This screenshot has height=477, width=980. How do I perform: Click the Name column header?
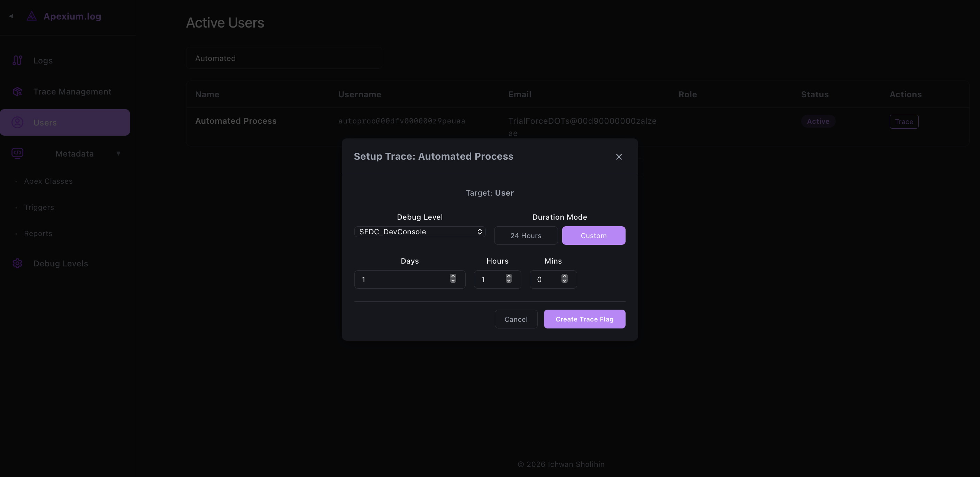207,94
